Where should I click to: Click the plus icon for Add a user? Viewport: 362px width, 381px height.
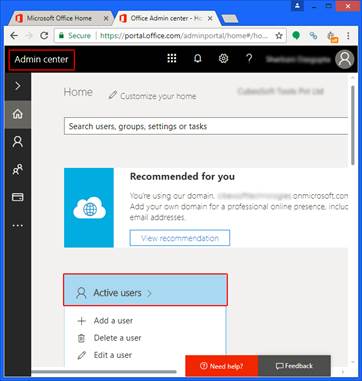[81, 321]
